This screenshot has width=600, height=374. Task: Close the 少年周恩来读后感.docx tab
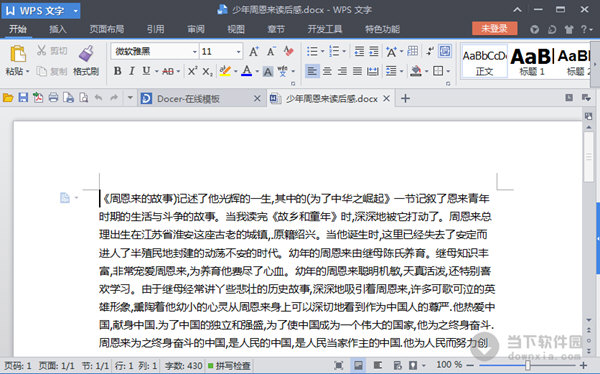click(x=386, y=98)
